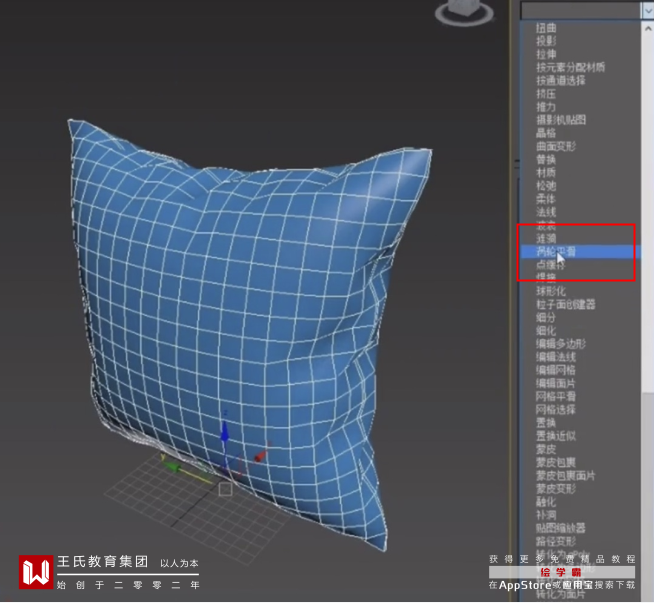The width and height of the screenshot is (654, 603).
Task: Select 粒子面创建器 modifier
Action: coord(566,304)
